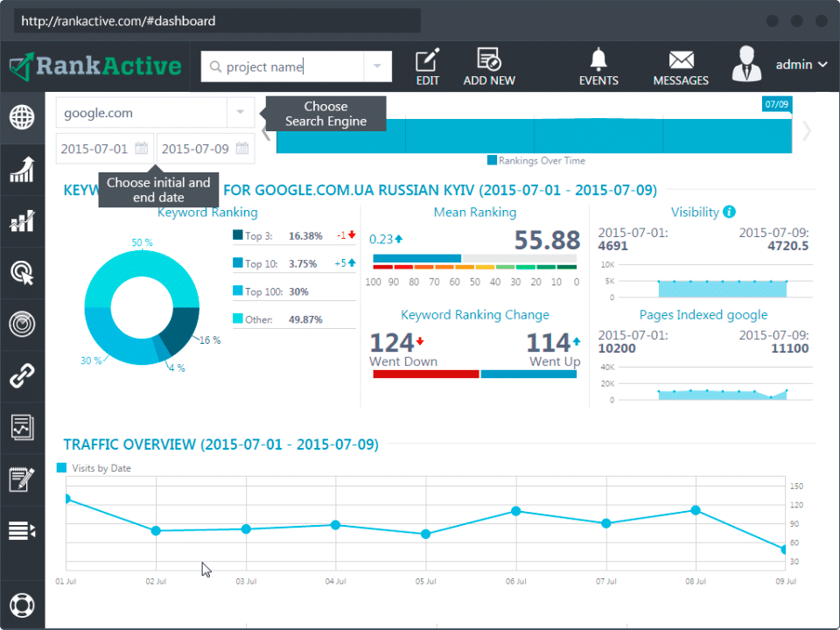Expand the google.com search engine dropdown
Viewport: 840px width, 630px height.
pos(241,113)
